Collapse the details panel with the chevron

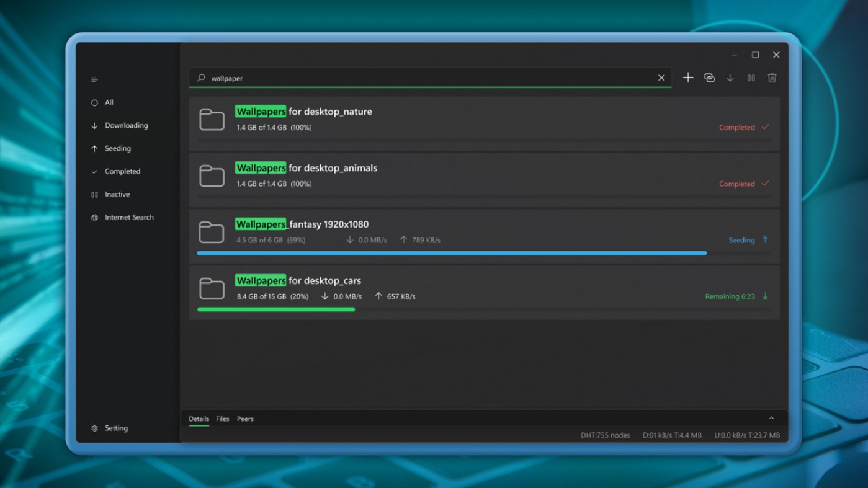[x=772, y=417]
